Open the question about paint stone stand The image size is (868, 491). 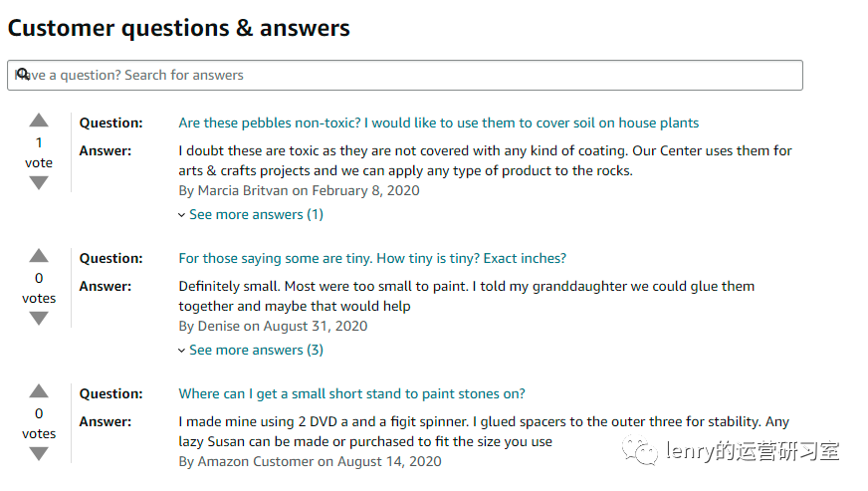tap(351, 394)
